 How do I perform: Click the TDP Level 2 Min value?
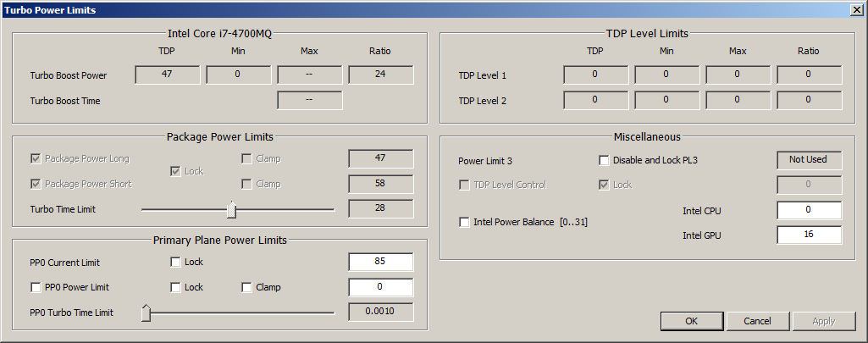(667, 100)
